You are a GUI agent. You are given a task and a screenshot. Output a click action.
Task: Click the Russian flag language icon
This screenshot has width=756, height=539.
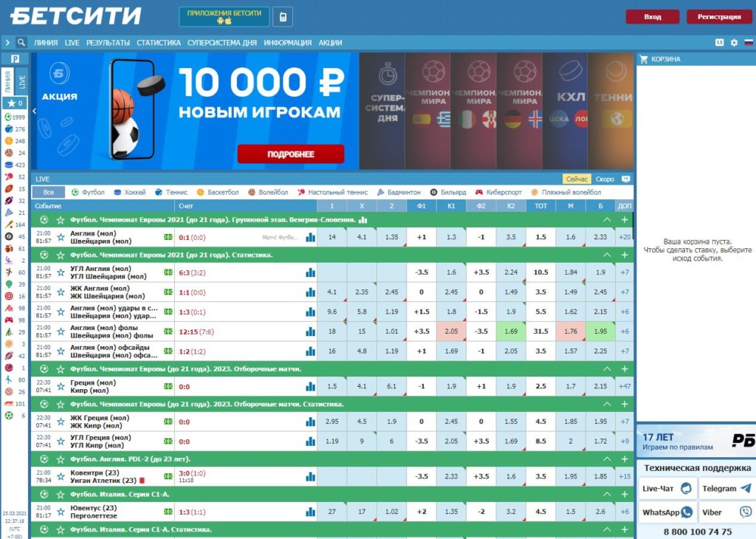pos(749,42)
